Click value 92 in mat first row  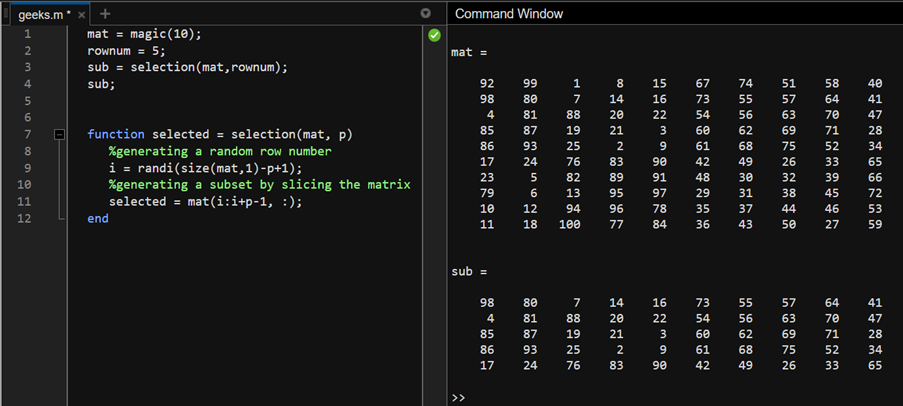pos(487,84)
